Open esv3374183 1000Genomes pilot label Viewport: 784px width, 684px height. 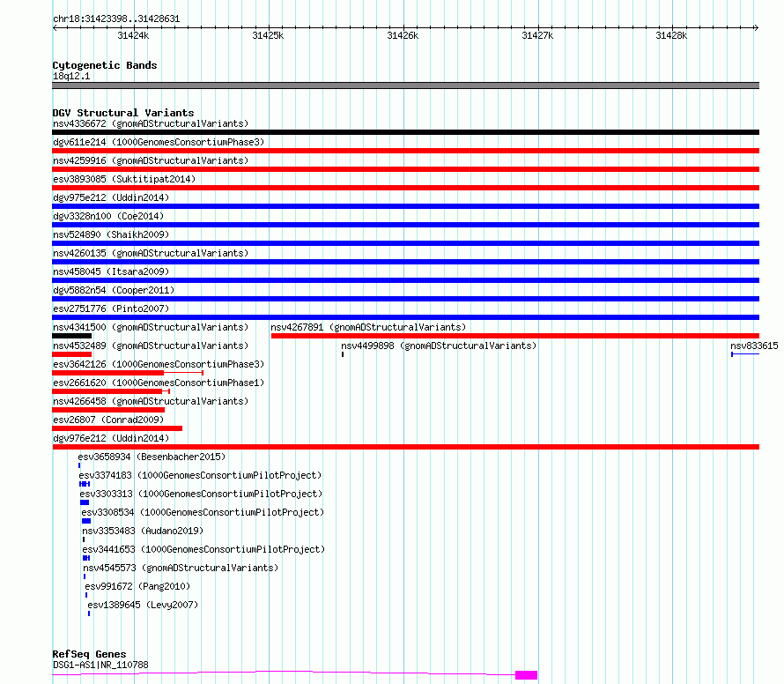point(200,475)
